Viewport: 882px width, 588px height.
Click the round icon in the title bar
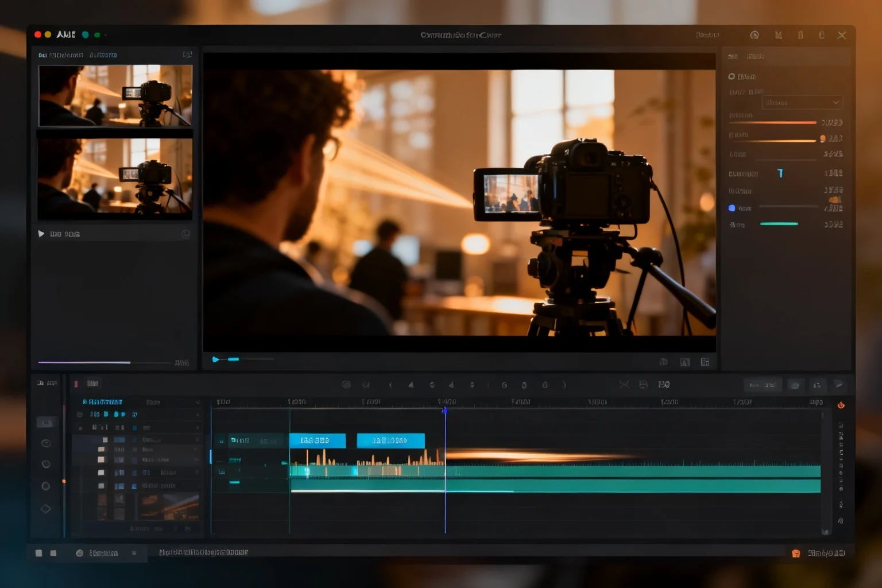click(x=755, y=35)
